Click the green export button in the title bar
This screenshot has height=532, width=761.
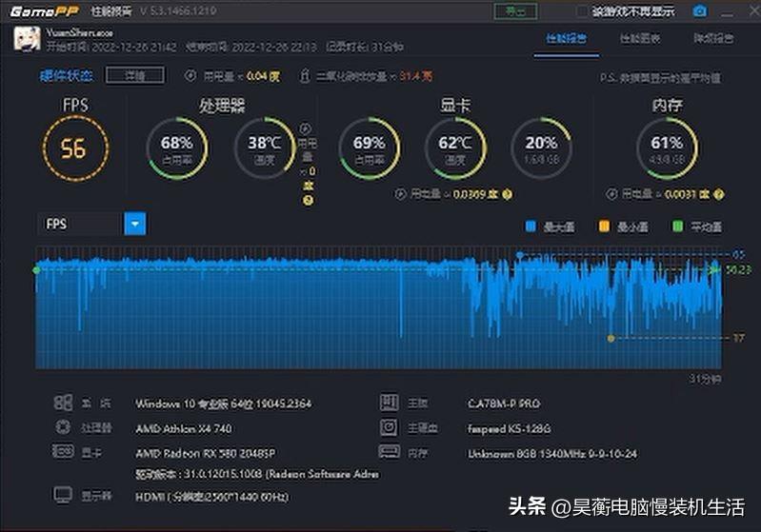[515, 11]
